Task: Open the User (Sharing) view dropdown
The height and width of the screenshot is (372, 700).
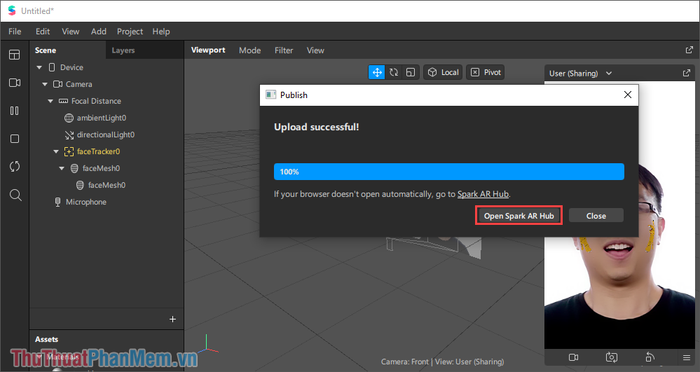Action: 580,73
